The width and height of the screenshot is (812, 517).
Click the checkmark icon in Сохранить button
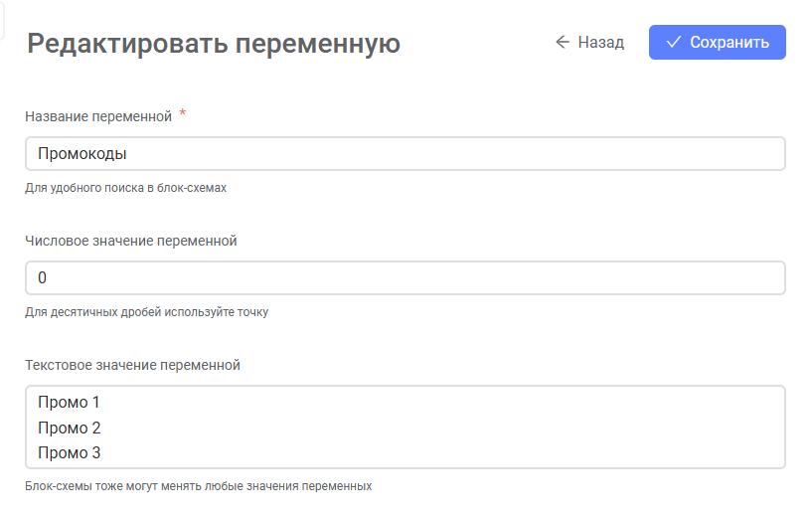(673, 42)
